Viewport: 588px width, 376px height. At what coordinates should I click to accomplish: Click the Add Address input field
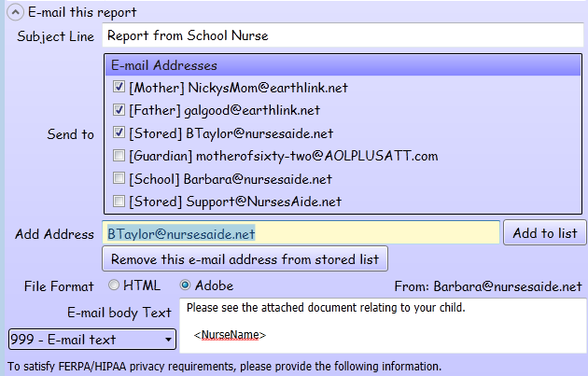[x=300, y=232]
